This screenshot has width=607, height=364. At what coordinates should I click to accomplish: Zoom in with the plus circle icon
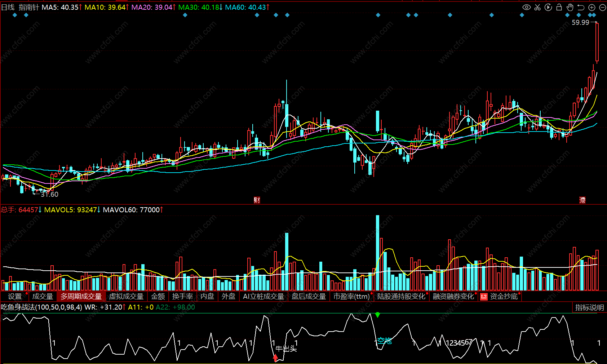592,7
